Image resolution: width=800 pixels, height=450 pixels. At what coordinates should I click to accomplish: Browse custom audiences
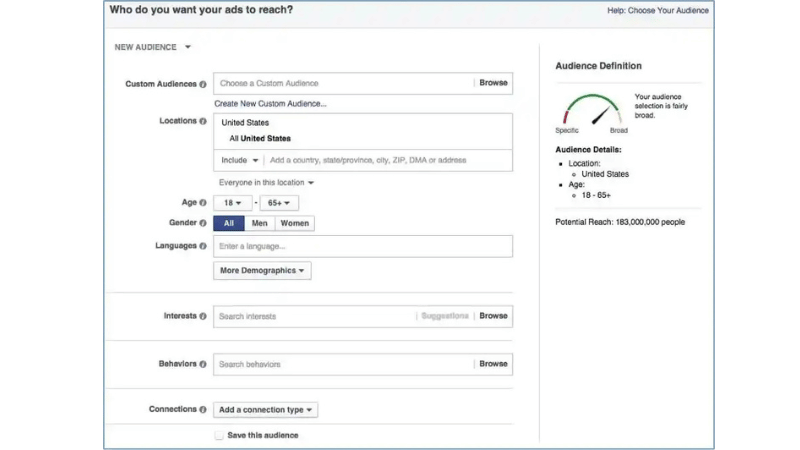point(493,83)
